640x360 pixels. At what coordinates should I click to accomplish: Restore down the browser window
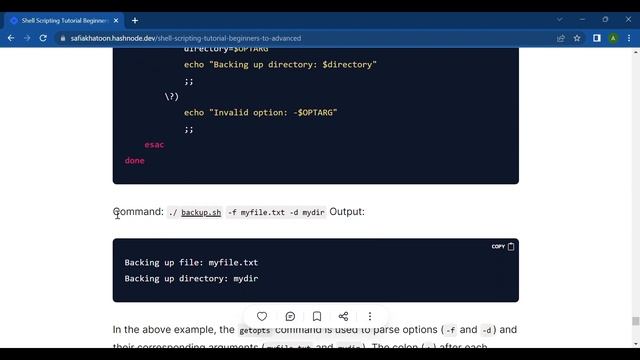pos(605,20)
